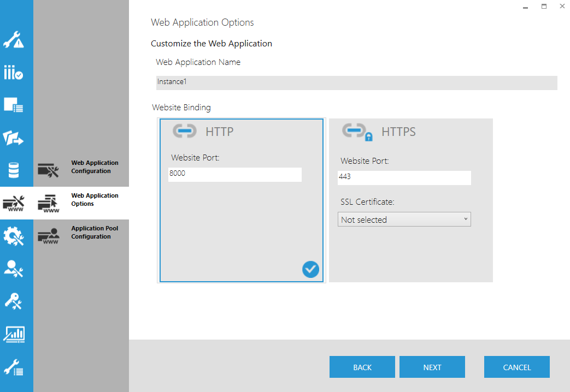Image resolution: width=570 pixels, height=392 pixels.
Task: Open the wrench with warning sidebar step
Action: point(14,40)
